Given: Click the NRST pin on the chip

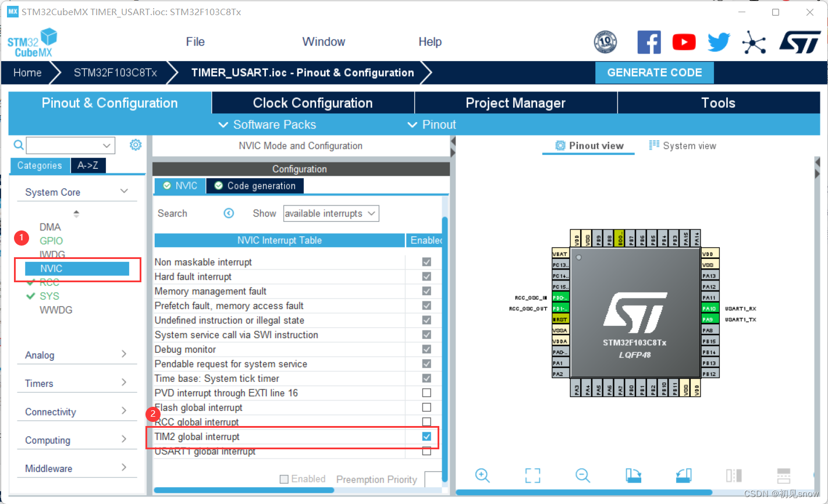Looking at the screenshot, I should pyautogui.click(x=560, y=320).
